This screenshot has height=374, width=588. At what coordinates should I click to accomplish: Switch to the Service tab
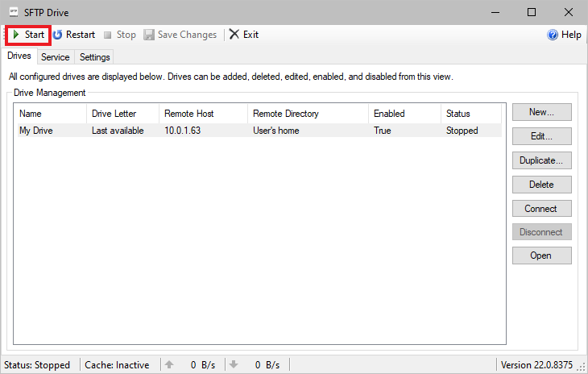click(56, 57)
